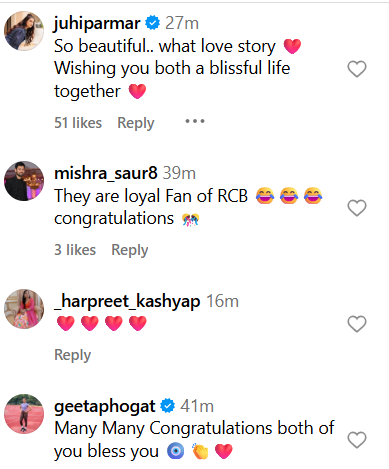The height and width of the screenshot is (469, 389).
Task: Reply to _harpreet_kashyap's comment
Action: point(73,355)
